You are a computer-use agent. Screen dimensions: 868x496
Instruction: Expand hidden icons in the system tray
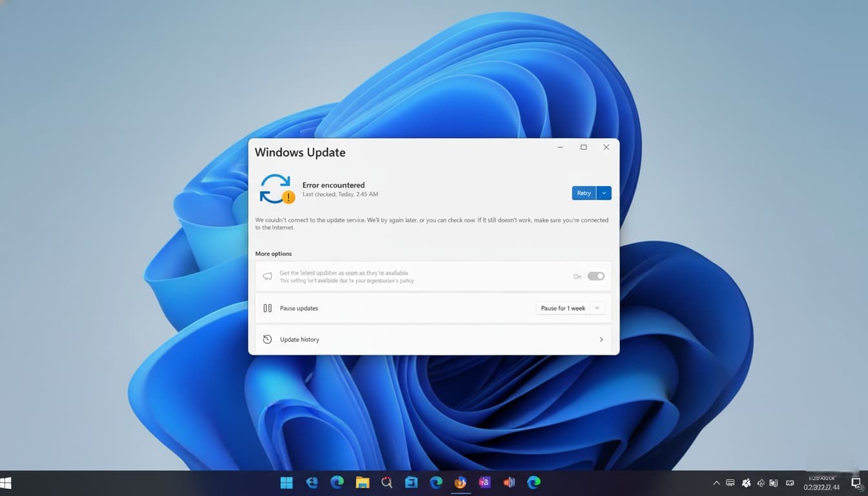[716, 482]
